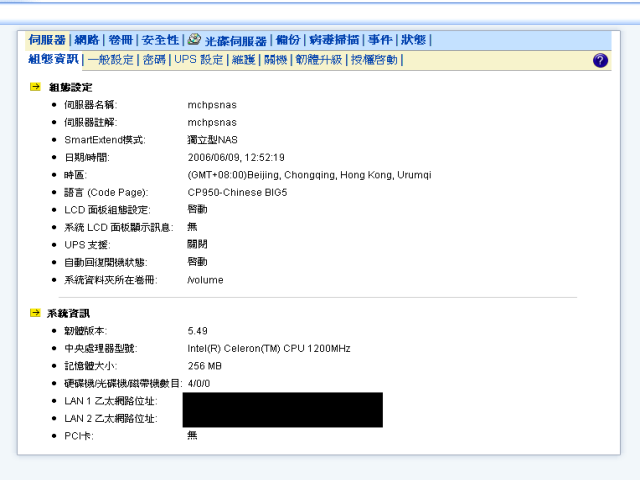Click the CP950-Chinese BIG5 code page value

point(237,192)
